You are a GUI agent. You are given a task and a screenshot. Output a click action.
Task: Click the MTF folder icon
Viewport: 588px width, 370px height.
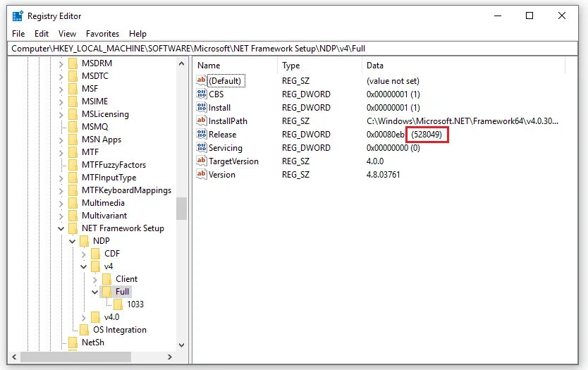[73, 152]
